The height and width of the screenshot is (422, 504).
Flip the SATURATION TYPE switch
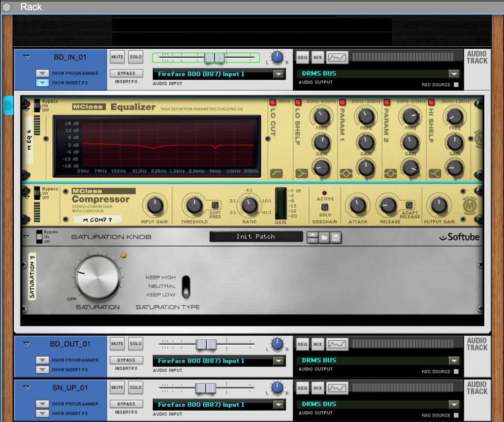186,286
